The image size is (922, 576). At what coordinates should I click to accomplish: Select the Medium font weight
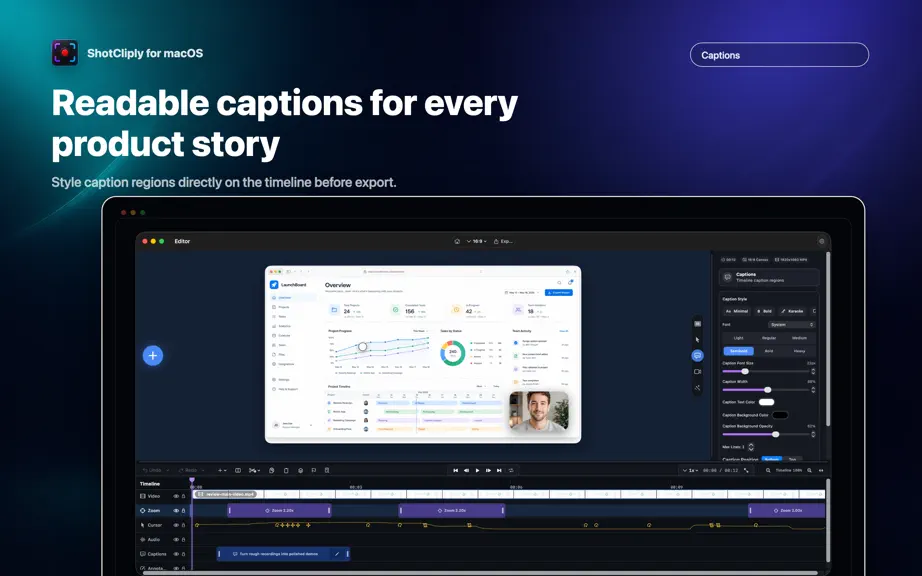(799, 338)
